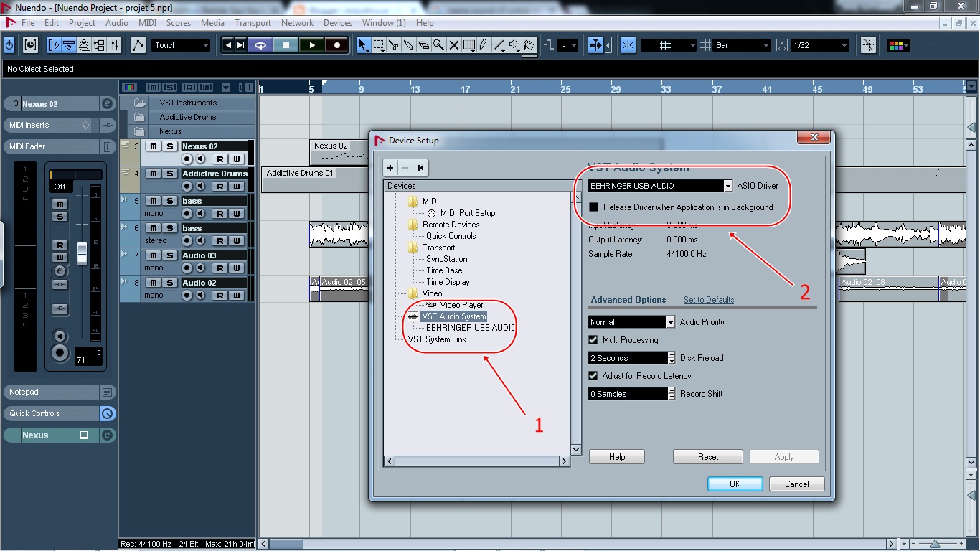This screenshot has width=980, height=551.
Task: Open the Touch automation mode dropdown
Action: (180, 45)
